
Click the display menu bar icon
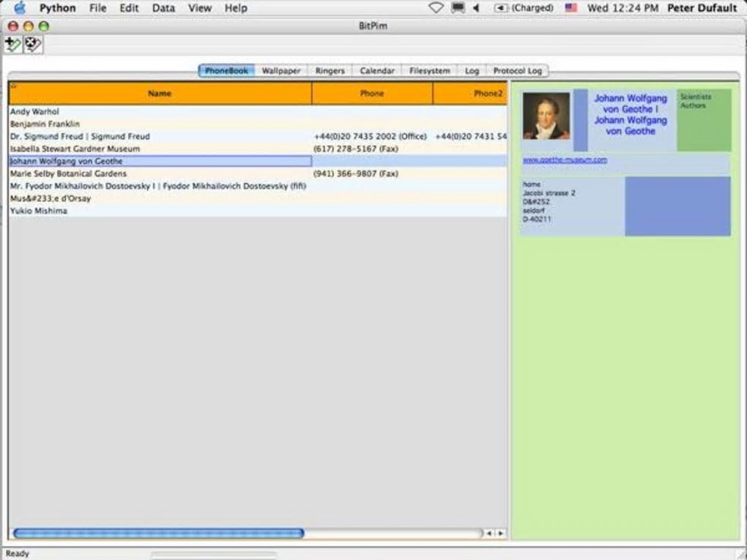point(458,7)
